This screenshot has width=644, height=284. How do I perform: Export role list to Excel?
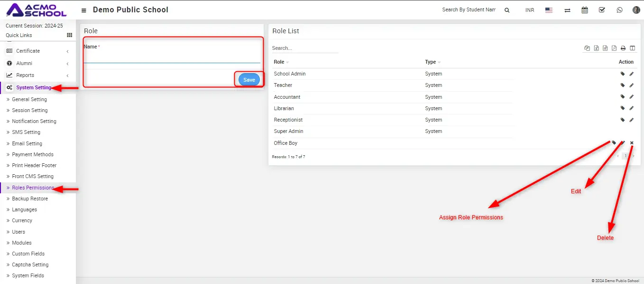(x=596, y=48)
